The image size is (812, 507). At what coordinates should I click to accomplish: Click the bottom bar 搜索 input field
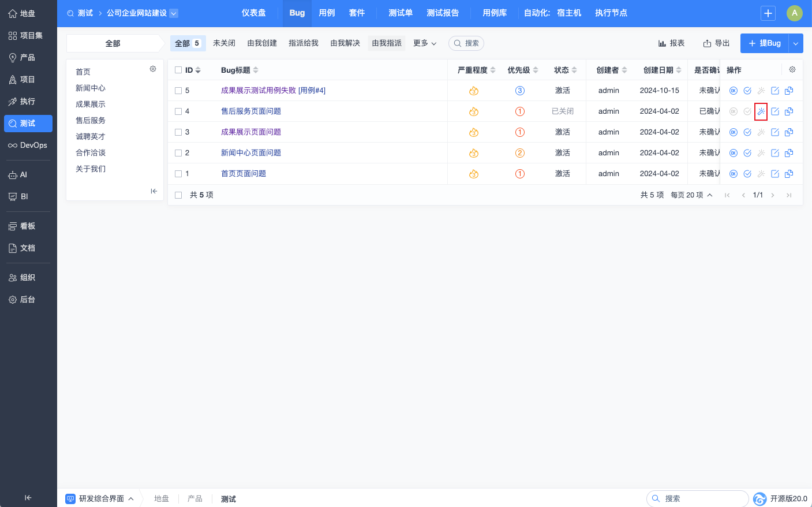(698, 498)
